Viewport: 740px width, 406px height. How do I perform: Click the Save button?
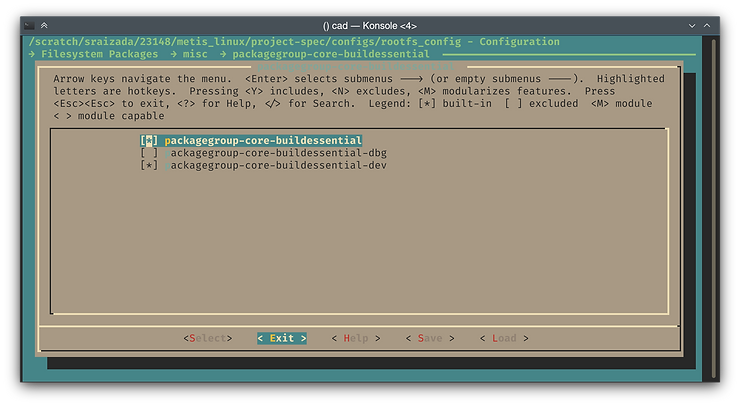(430, 338)
